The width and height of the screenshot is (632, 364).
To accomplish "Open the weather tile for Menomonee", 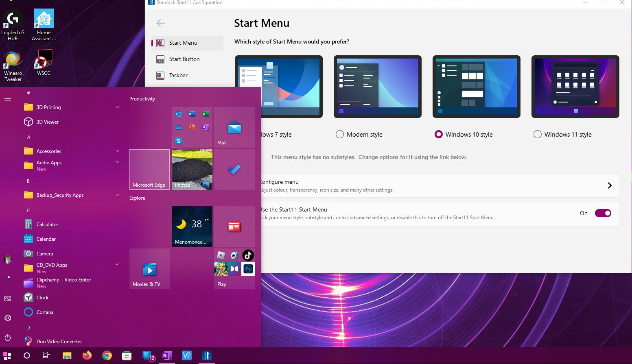I will pyautogui.click(x=192, y=227).
